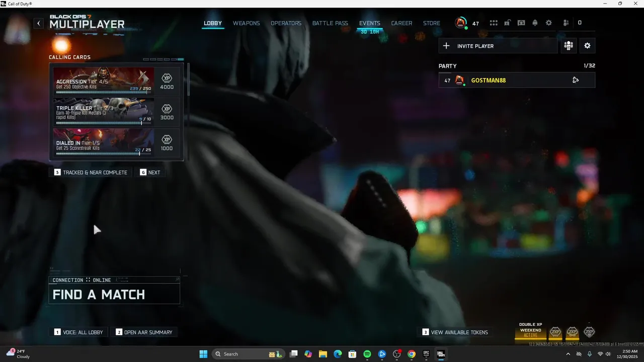Click the calling cards list scrollbar
Image resolution: width=644 pixels, height=362 pixels.
[188, 79]
